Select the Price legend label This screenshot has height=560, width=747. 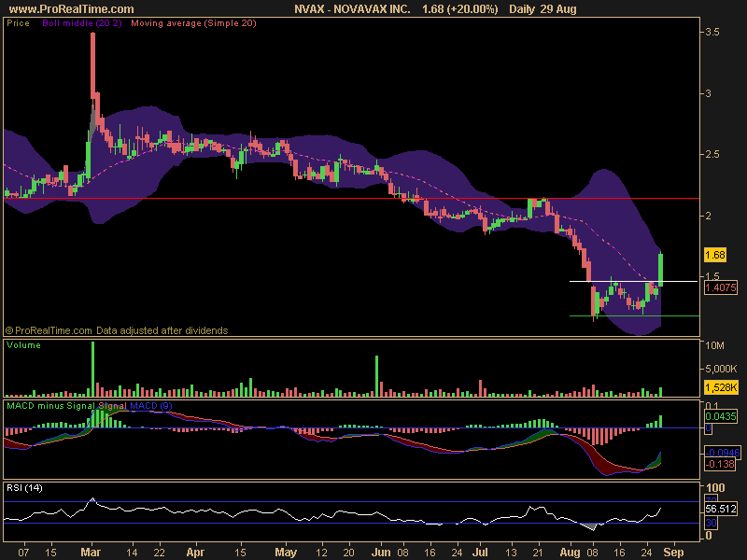tap(18, 23)
